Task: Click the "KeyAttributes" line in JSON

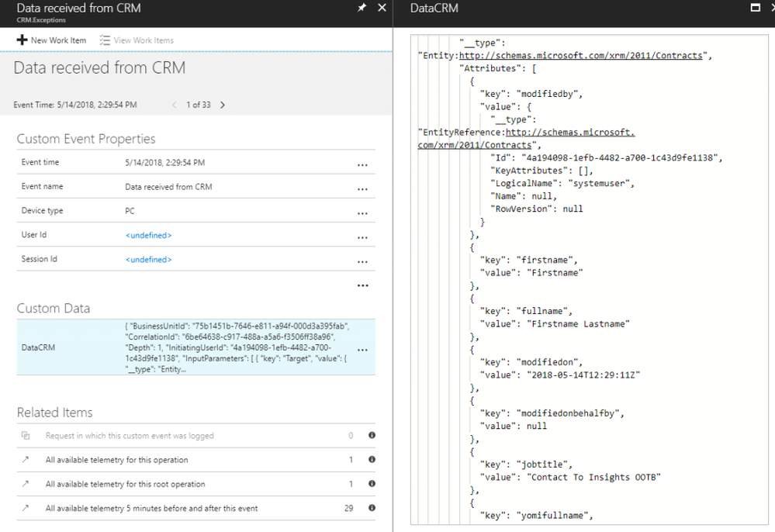Action: [x=541, y=171]
